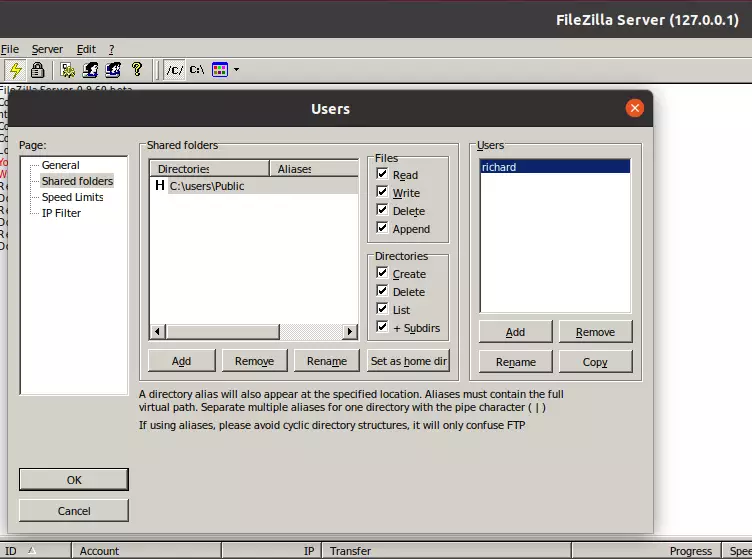Open the Server menu
Viewport: 752px width, 559px height.
[x=47, y=49]
